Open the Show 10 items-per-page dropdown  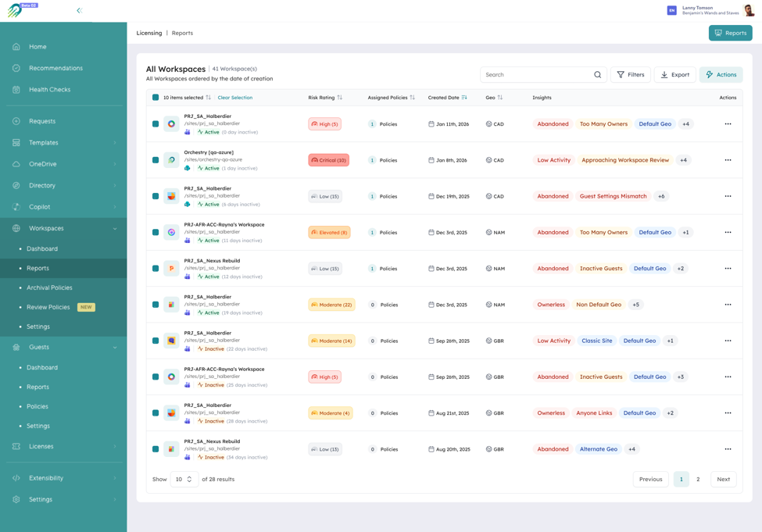point(184,479)
